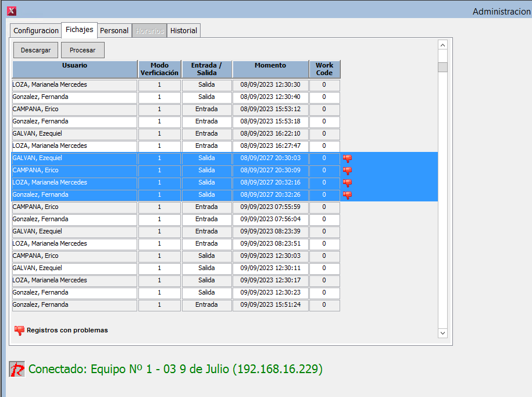The width and height of the screenshot is (532, 397).
Task: Click thumbs-down icon on CAMPANA, Erico highlighted row
Action: (x=347, y=171)
